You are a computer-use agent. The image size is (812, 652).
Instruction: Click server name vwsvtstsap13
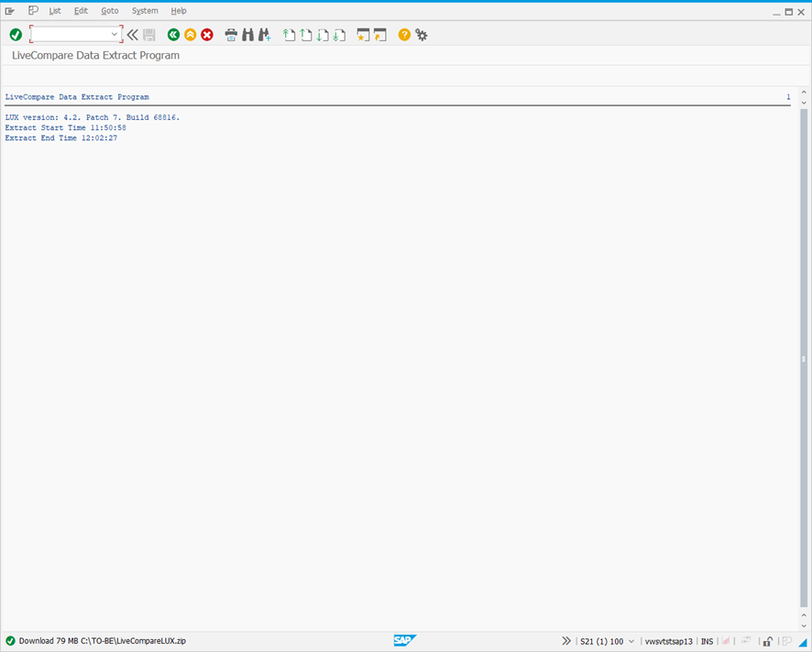coord(668,642)
